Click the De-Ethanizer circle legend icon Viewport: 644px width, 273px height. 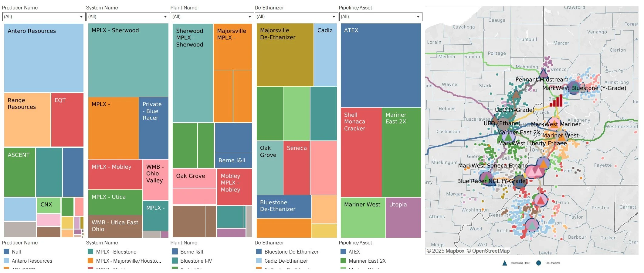[539, 263]
